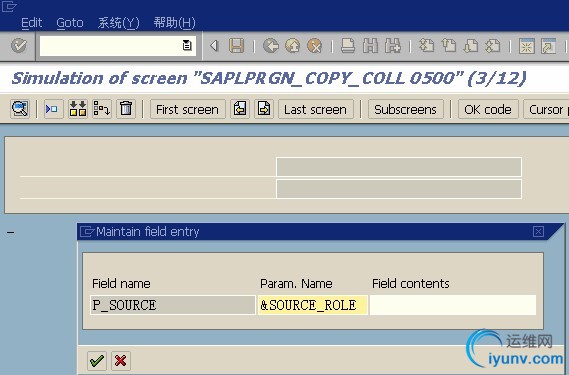
Task: Click the Next screen page icon
Action: click(x=264, y=109)
